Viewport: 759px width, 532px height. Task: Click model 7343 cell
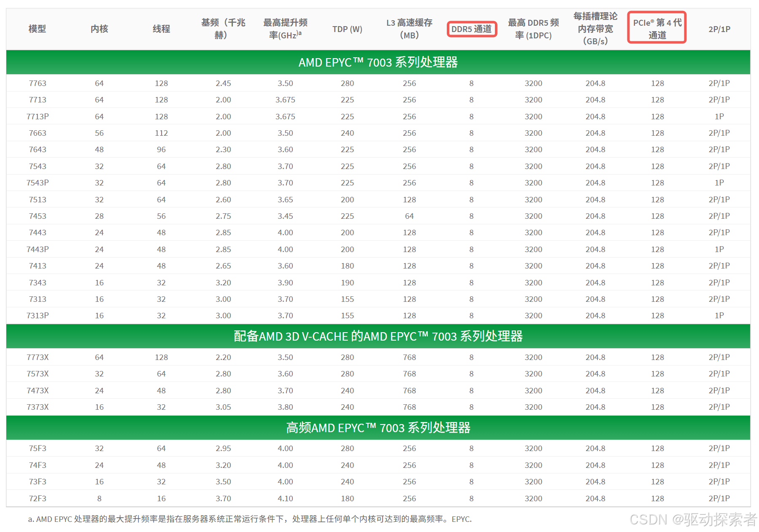pos(37,283)
